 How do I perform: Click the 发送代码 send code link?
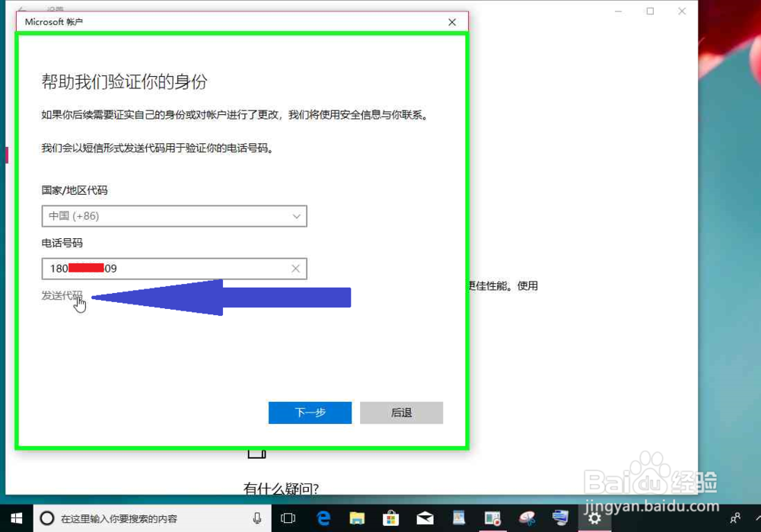click(62, 295)
